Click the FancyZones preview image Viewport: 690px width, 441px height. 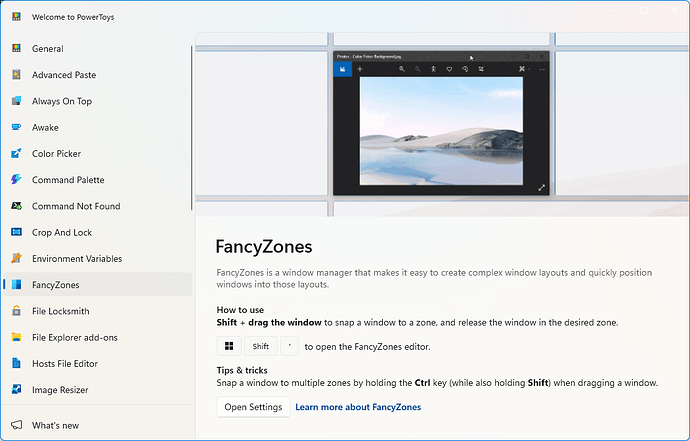[442, 123]
